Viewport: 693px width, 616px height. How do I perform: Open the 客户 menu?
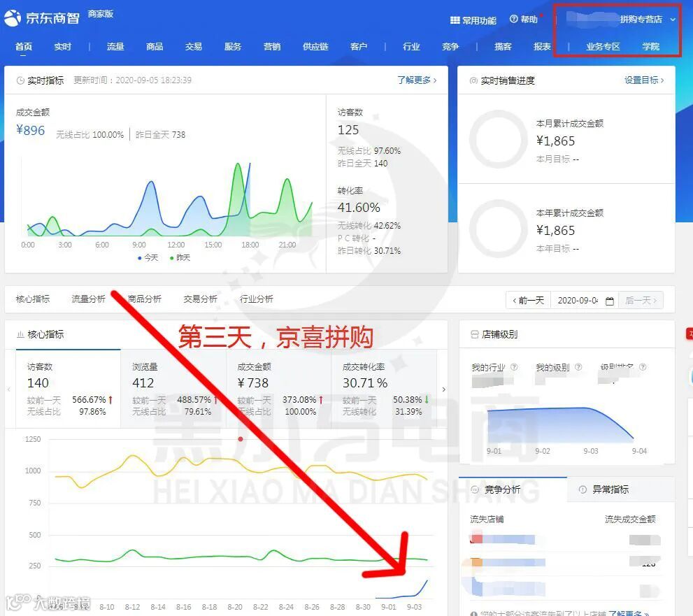[359, 46]
